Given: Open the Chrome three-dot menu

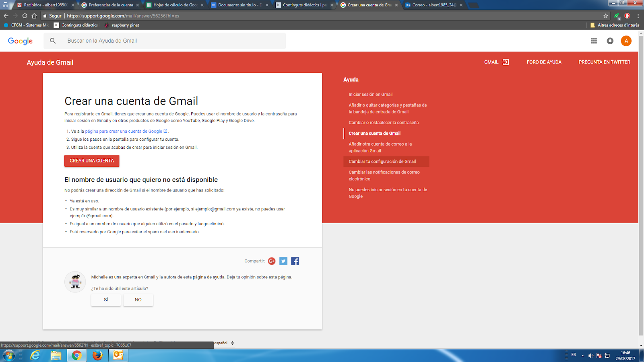Looking at the screenshot, I should pos(638,16).
